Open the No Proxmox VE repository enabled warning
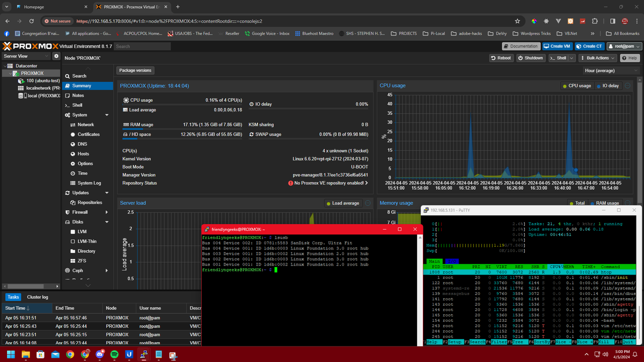 327,183
